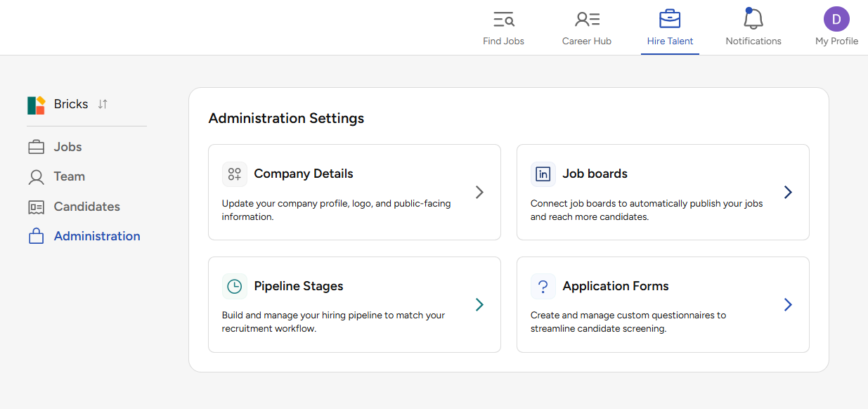The height and width of the screenshot is (409, 868).
Task: Click the 'Create and manage custom questionnaires' text
Action: (628, 322)
